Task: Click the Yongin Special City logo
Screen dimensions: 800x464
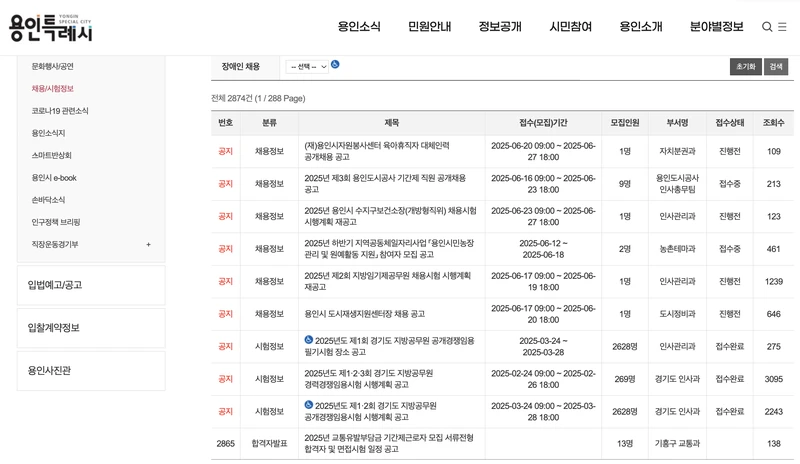Action: point(51,28)
